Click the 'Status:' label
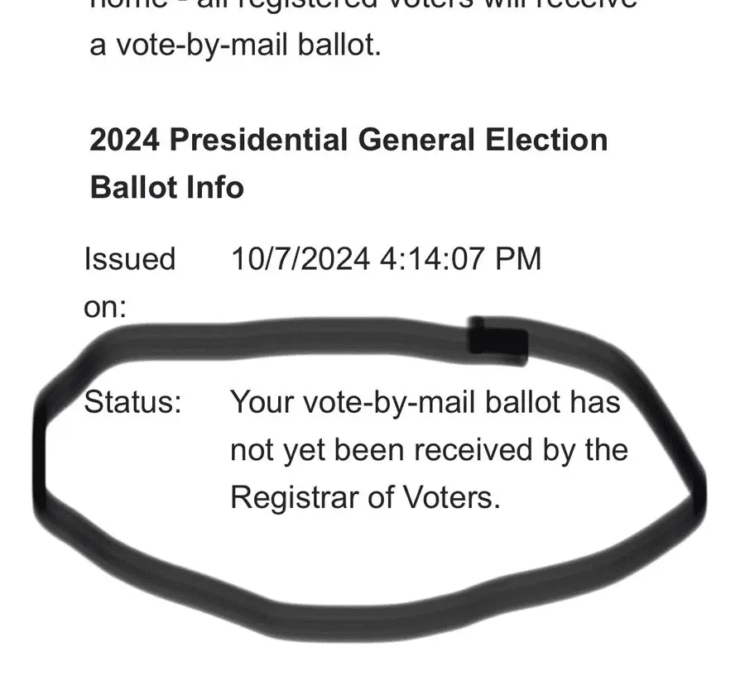This screenshot has height=700, width=745. click(132, 402)
